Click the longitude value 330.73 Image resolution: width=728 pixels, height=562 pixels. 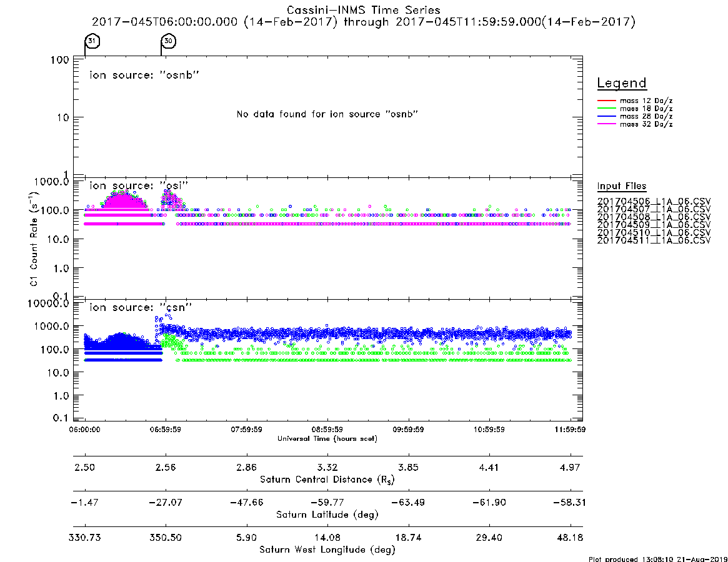point(84,538)
